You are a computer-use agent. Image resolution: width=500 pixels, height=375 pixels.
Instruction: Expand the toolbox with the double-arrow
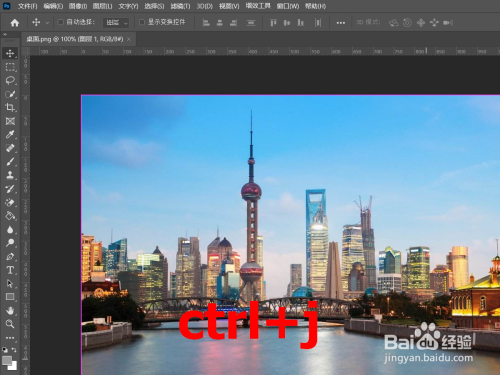point(5,34)
